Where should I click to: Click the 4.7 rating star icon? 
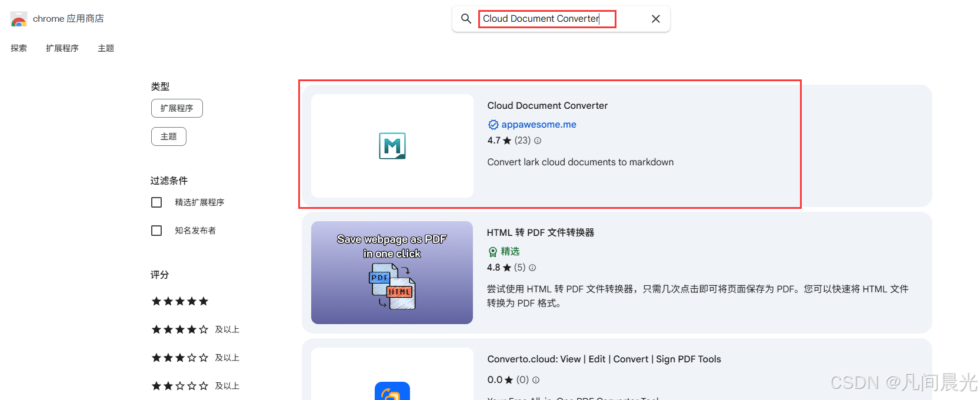pos(507,141)
